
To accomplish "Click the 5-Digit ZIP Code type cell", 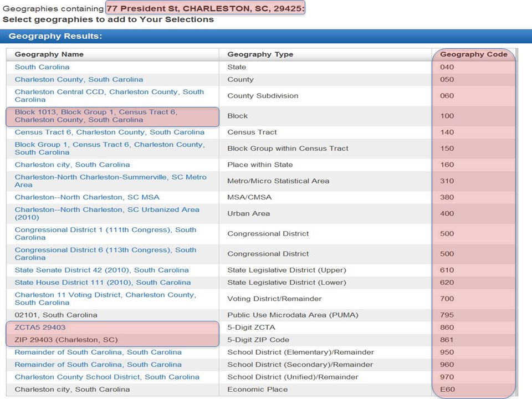I will (258, 340).
